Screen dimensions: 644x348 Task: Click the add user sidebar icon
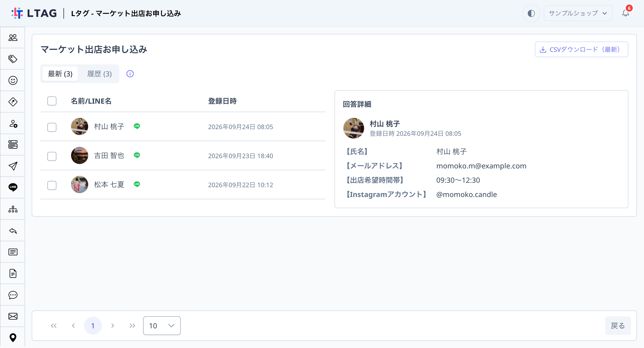tap(13, 123)
